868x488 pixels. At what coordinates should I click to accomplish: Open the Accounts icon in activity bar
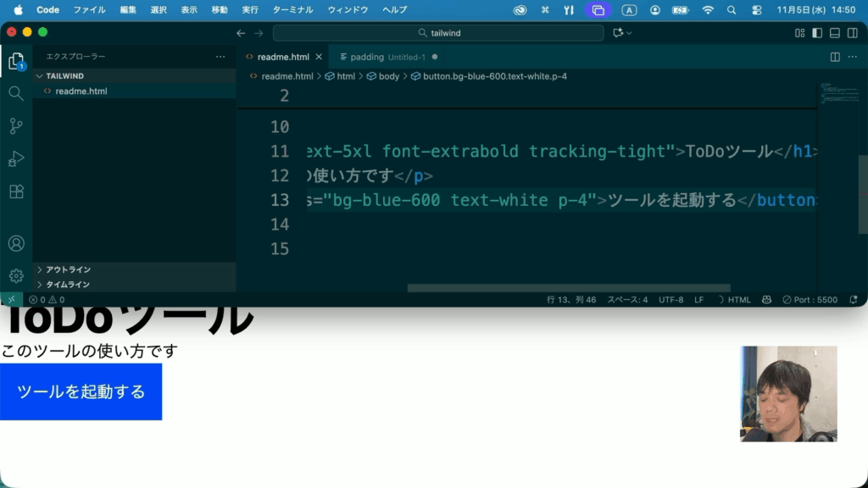[15, 244]
